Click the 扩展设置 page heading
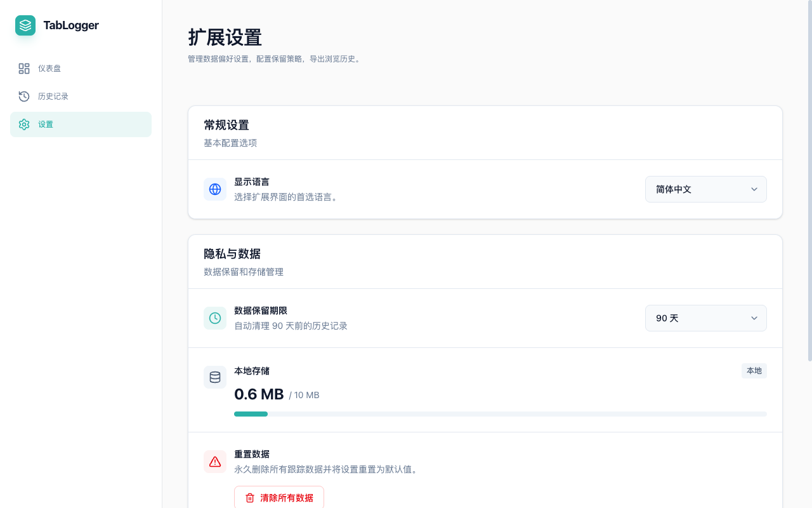The height and width of the screenshot is (508, 812). point(224,38)
